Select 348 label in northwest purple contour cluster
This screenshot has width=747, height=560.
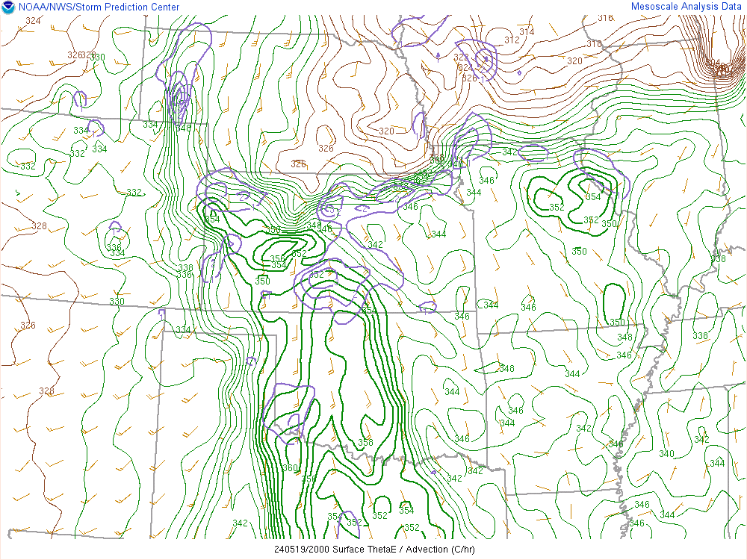(183, 128)
